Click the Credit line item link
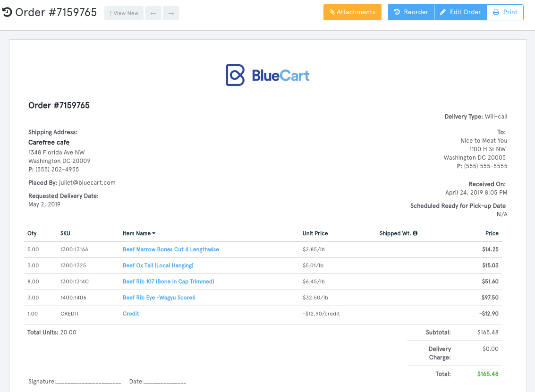This screenshot has height=392, width=535. click(x=130, y=314)
